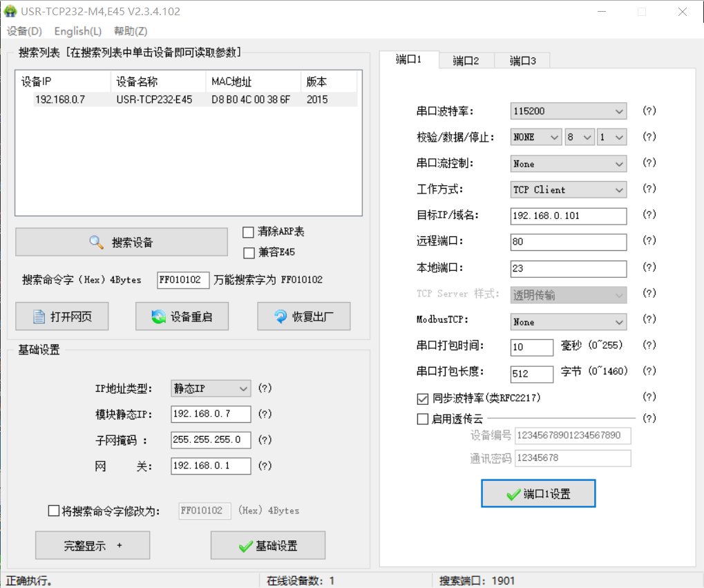The height and width of the screenshot is (588, 704).
Task: Click 目标IP/域名 field 192.168.0.101
Action: [x=569, y=216]
